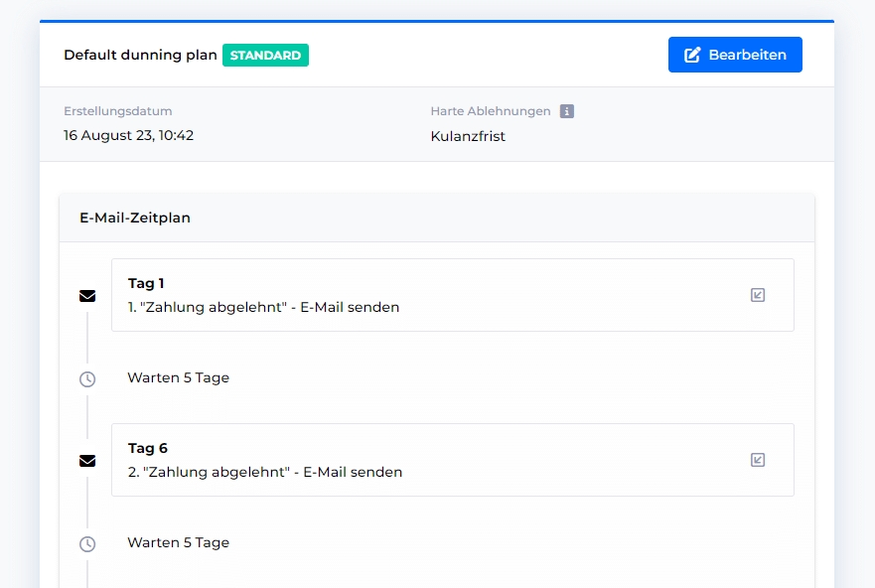Open the Tag 6 email preview icon
The width and height of the screenshot is (875, 588).
pyautogui.click(x=757, y=460)
